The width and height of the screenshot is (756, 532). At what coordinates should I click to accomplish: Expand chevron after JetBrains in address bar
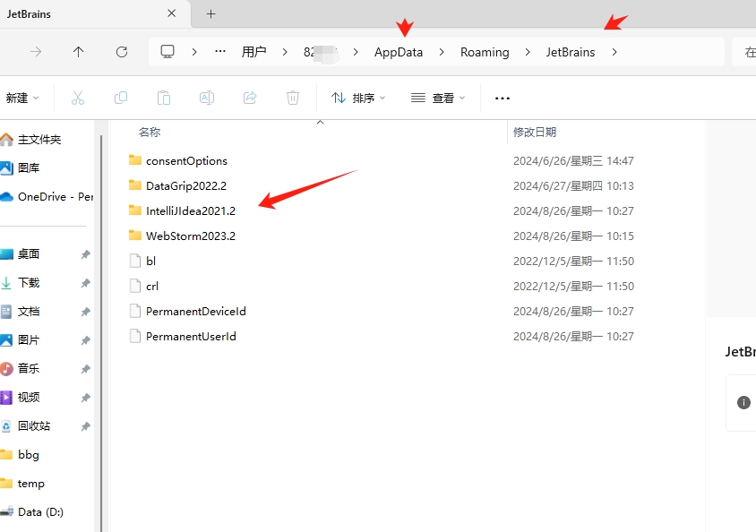(614, 52)
